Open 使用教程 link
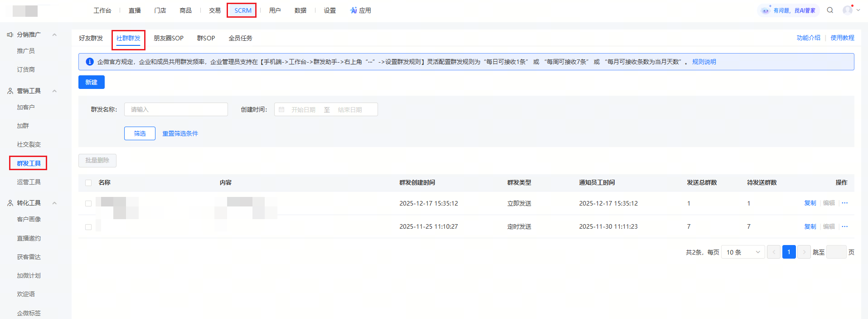Image resolution: width=868 pixels, height=319 pixels. 842,38
